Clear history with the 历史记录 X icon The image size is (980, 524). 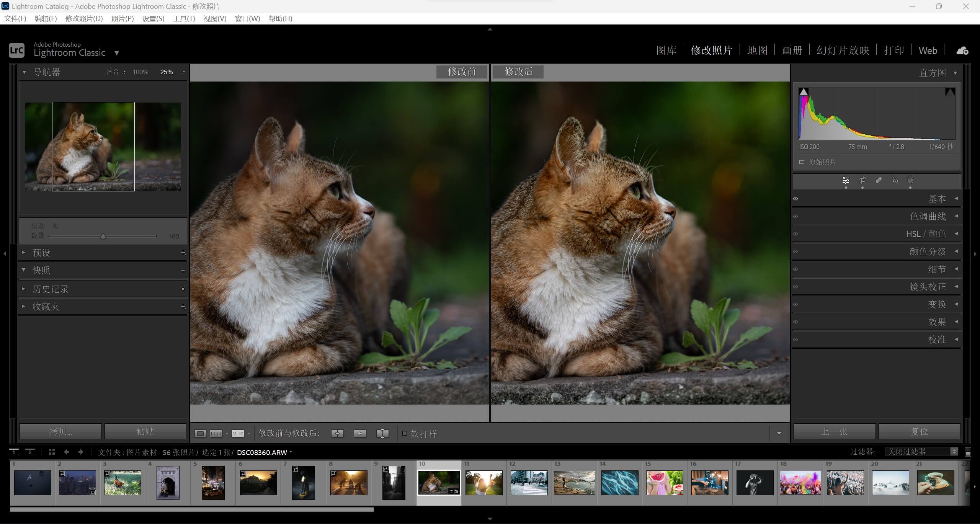[x=183, y=289]
